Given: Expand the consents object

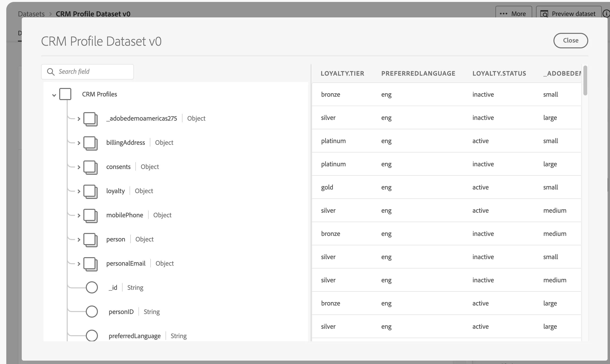Looking at the screenshot, I should click(x=79, y=167).
